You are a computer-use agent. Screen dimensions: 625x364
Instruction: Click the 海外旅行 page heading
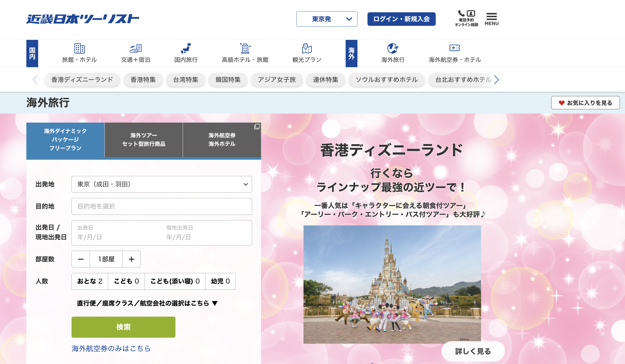(48, 103)
